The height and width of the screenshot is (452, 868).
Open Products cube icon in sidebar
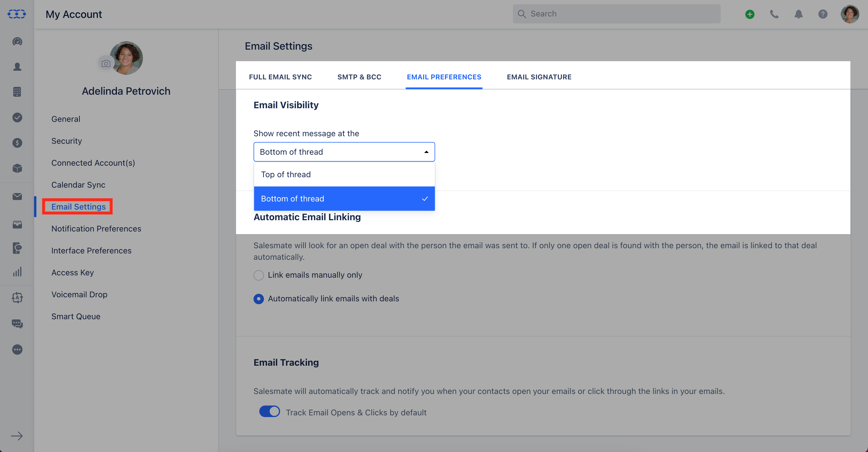(x=17, y=168)
